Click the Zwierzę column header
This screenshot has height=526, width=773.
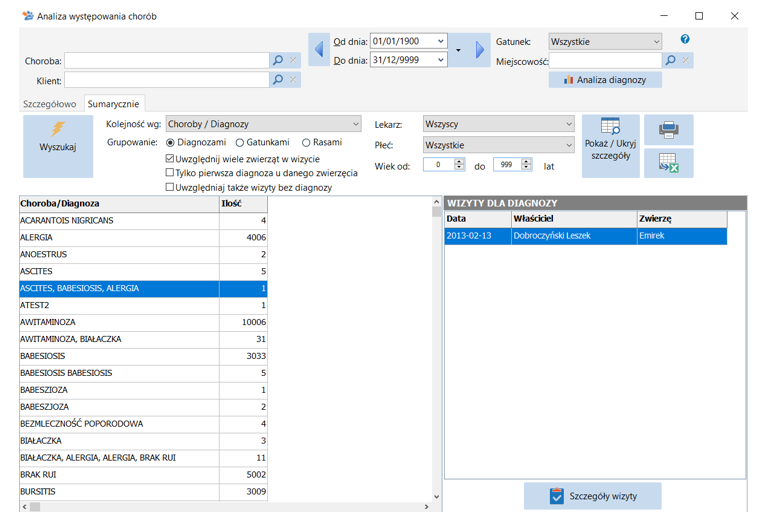tap(682, 219)
